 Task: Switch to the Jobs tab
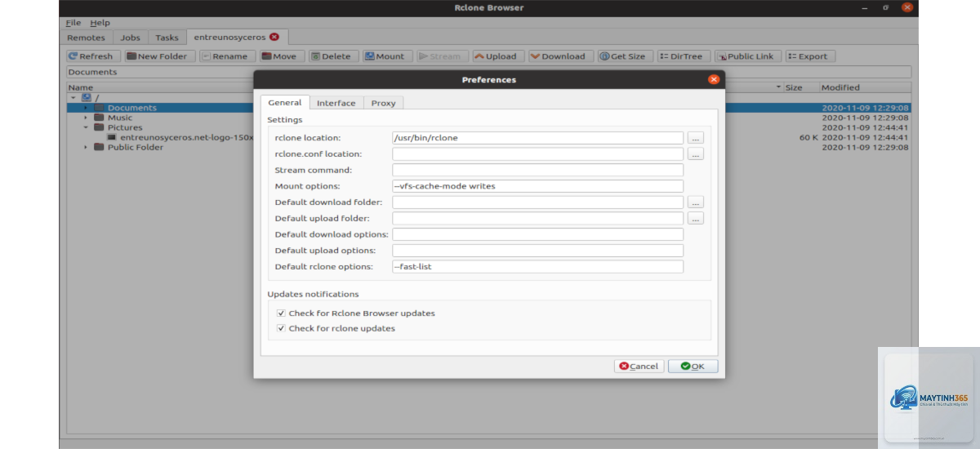(131, 38)
